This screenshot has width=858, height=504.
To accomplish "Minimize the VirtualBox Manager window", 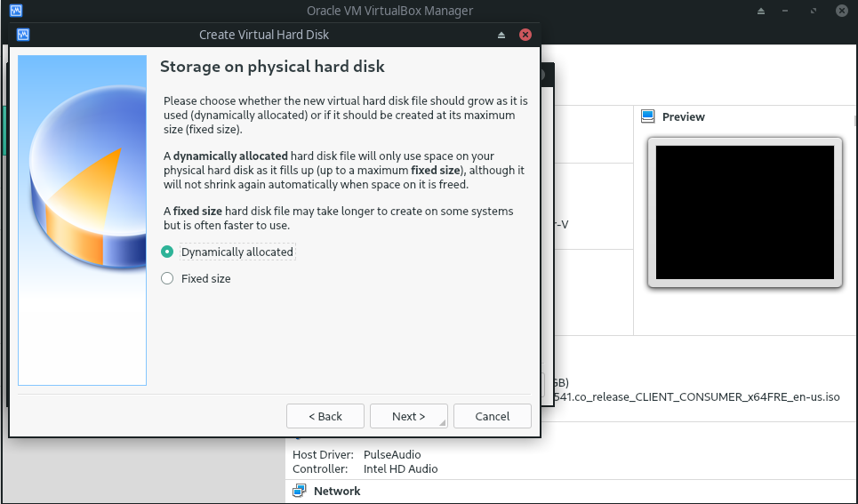I will point(789,11).
